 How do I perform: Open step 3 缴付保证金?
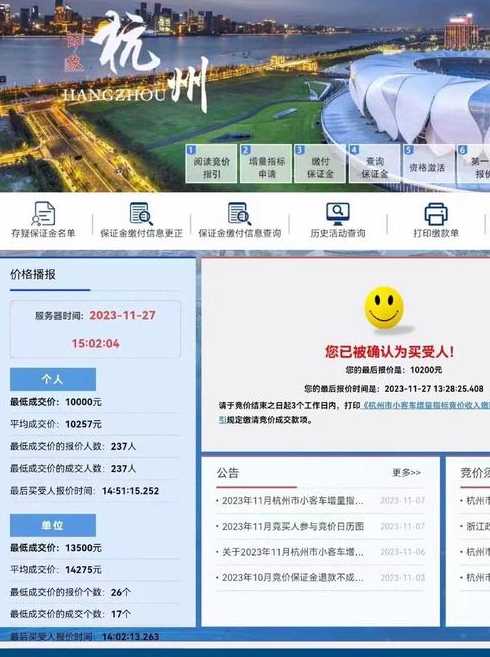[320, 164]
